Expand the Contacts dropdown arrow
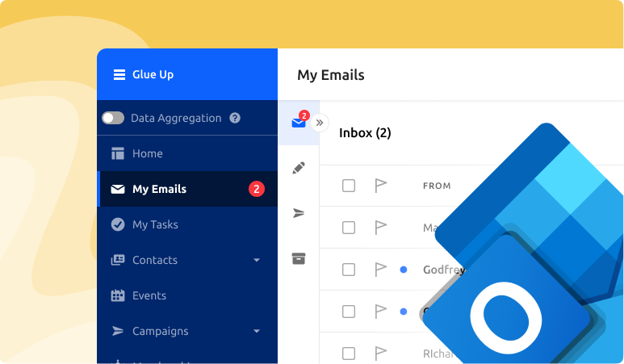This screenshot has height=364, width=624. (257, 260)
